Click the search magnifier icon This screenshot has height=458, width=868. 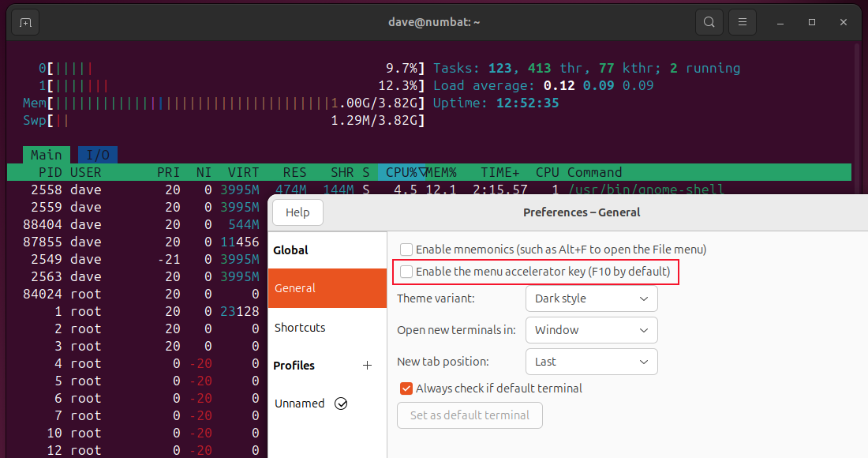pyautogui.click(x=709, y=21)
